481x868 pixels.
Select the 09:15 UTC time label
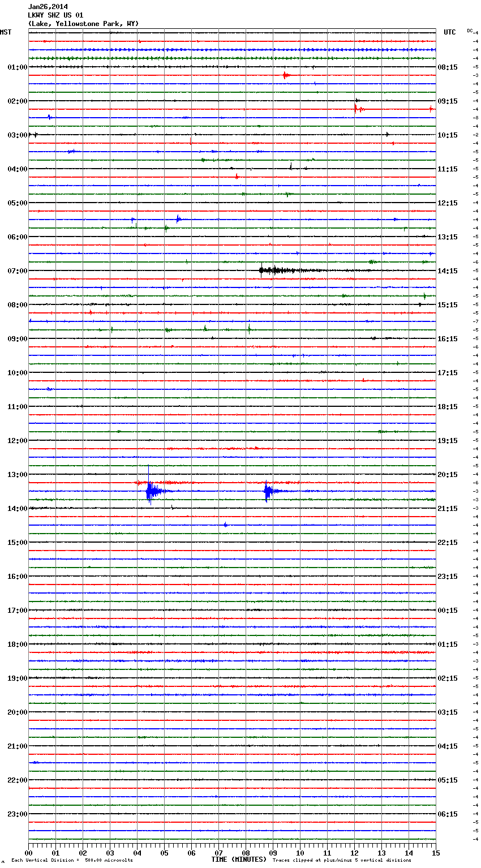click(x=448, y=101)
